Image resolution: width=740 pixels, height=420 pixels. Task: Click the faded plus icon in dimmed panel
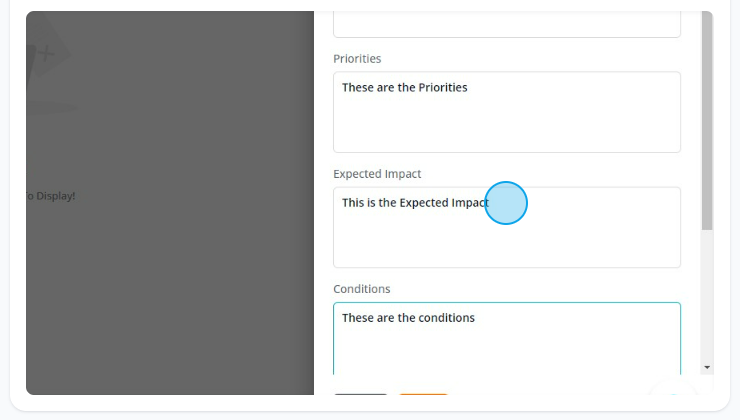[x=46, y=53]
